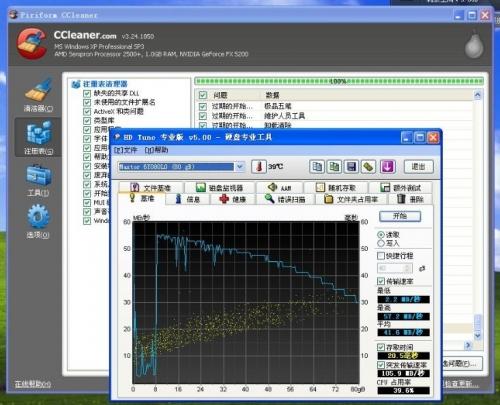
Task: Click the yellow tag options icon in HD Tune
Action: pos(368,166)
